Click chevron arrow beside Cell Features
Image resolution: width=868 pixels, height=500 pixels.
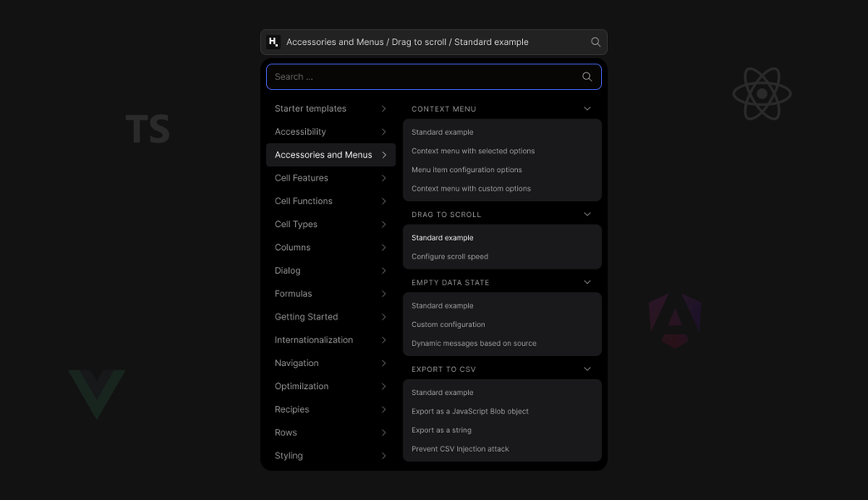point(384,178)
